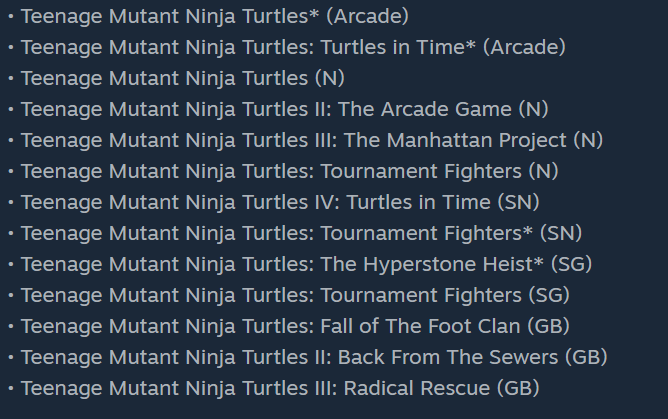Viewport: 668px width, 419px height.
Task: Click the bullet before The Hyperstone Heist
Action: point(10,265)
